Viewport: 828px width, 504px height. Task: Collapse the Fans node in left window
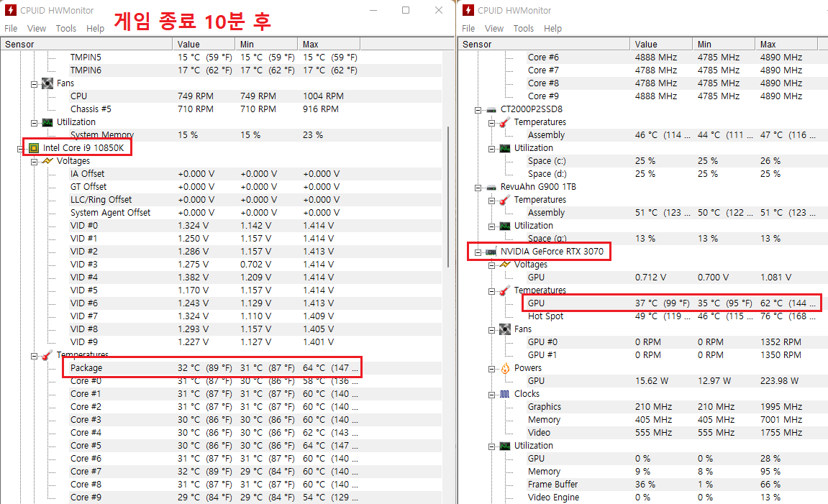coord(34,84)
